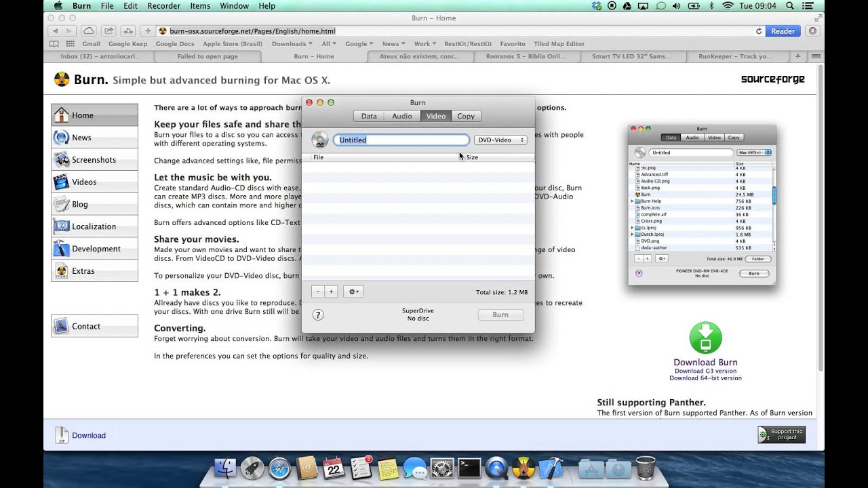Click Safari's Reader button
The width and height of the screenshot is (868, 488).
point(783,31)
